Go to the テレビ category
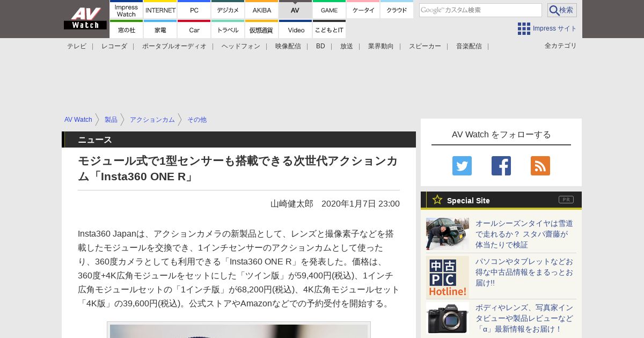Image resolution: width=644 pixels, height=338 pixels. (77, 46)
